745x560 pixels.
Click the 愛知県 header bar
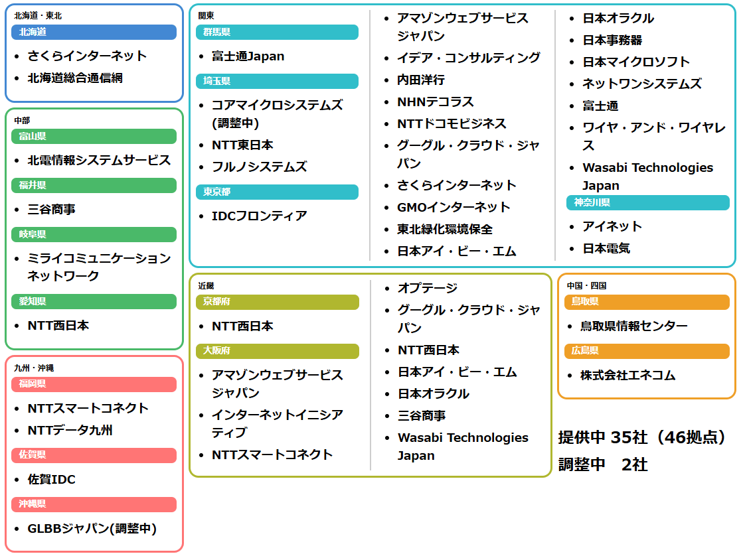pos(94,302)
